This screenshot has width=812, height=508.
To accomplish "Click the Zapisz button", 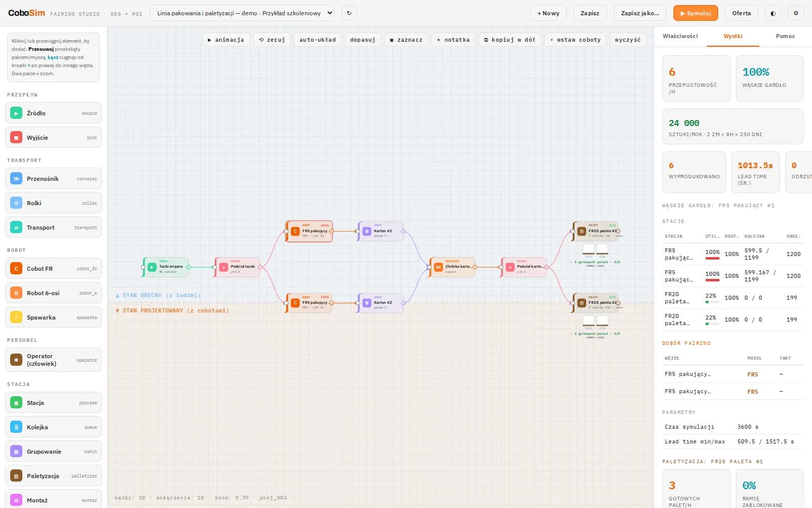I will pyautogui.click(x=590, y=13).
